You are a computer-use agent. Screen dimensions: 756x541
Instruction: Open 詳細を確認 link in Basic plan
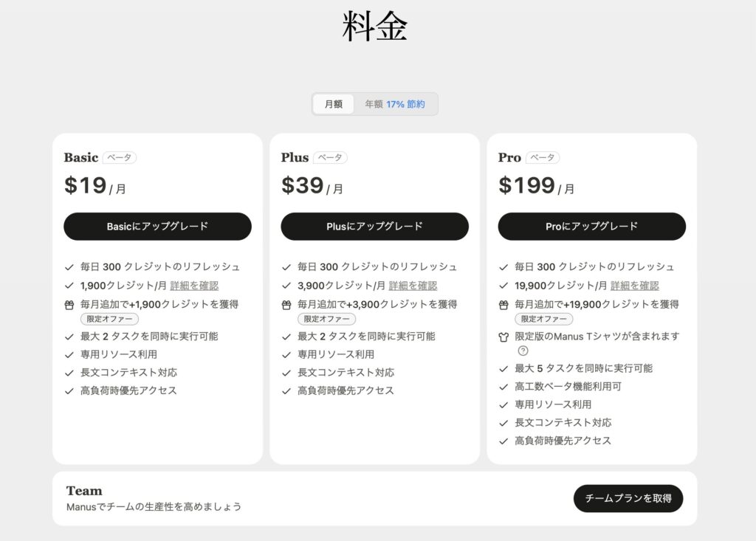click(x=194, y=286)
